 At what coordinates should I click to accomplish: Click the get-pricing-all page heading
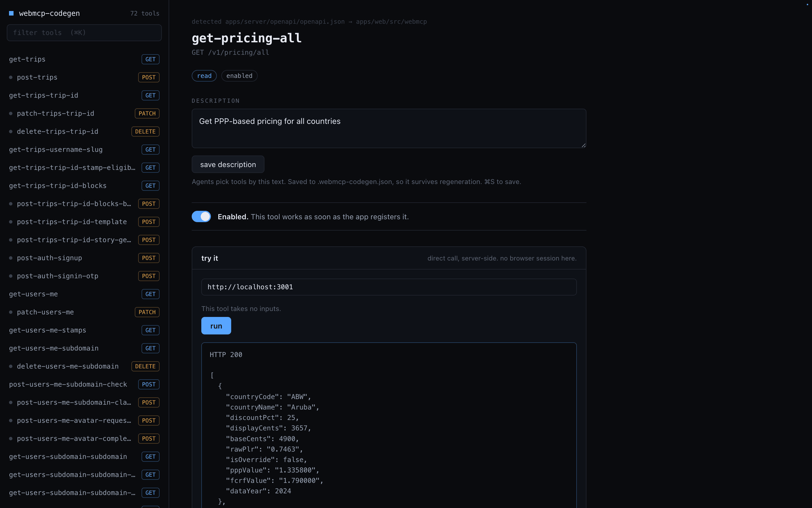point(247,38)
